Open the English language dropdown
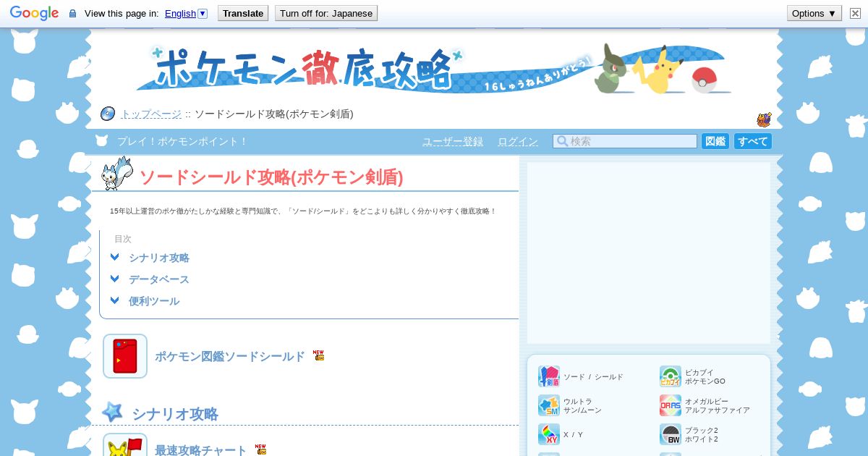Screen dimensions: 868x456 coord(186,13)
